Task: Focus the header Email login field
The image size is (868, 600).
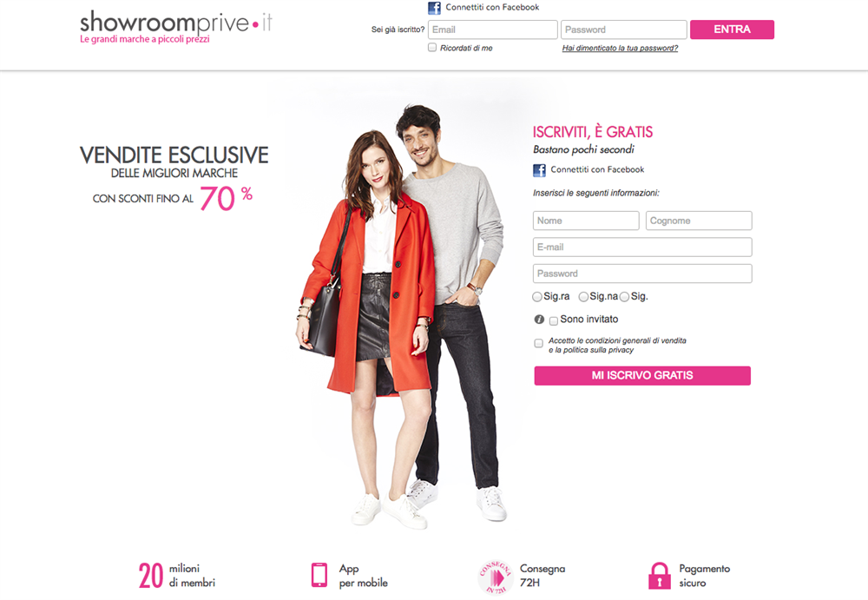Action: point(493,30)
